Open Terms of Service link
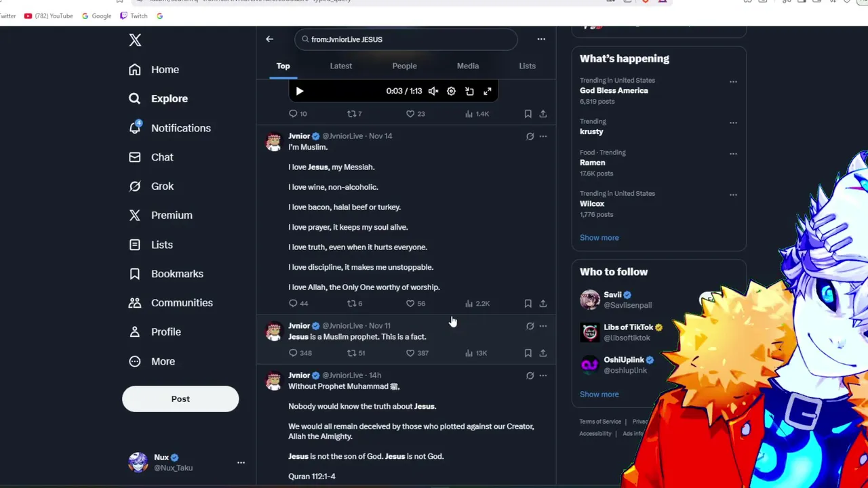 coord(599,422)
